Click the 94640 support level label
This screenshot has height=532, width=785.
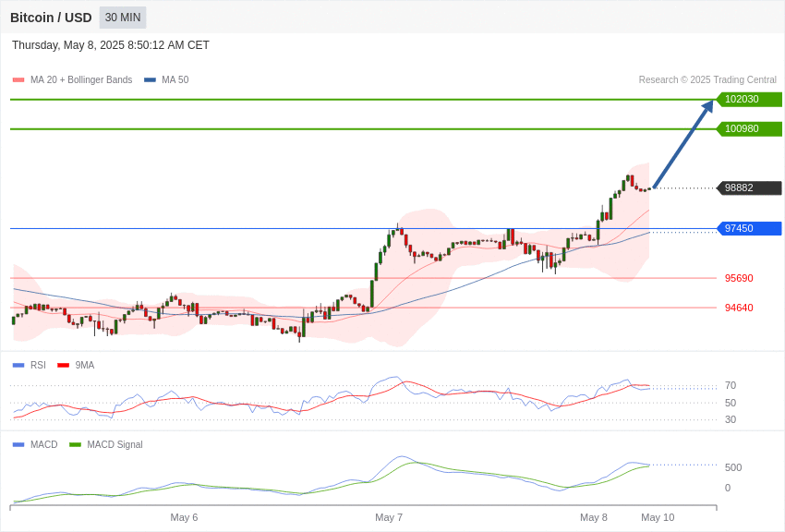coord(739,308)
